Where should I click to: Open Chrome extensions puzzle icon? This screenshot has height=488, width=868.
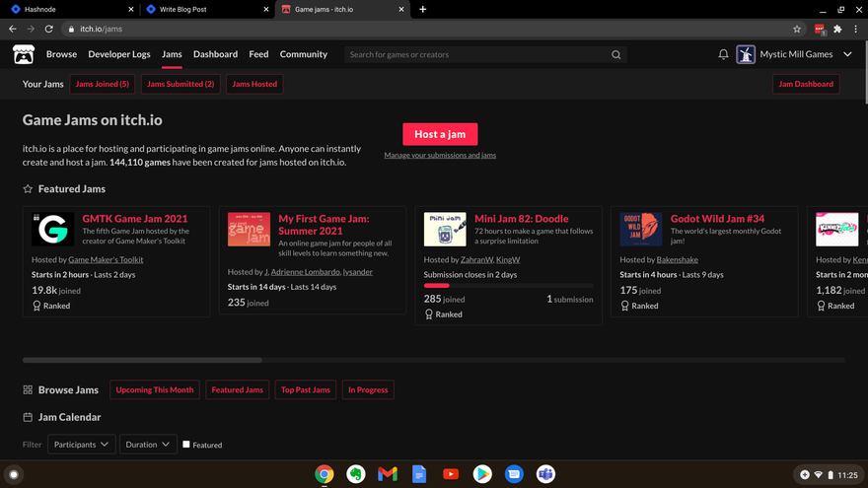(x=837, y=29)
